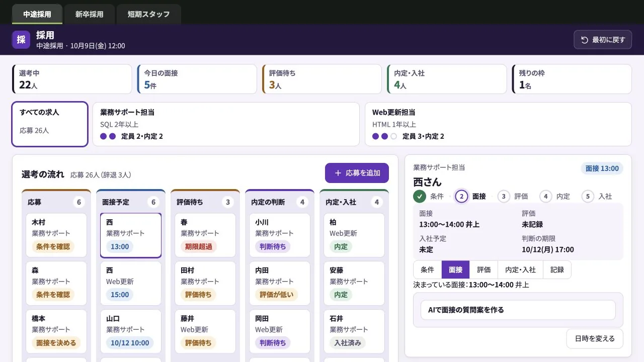Click the 面接 13:00 badge in detail panel
The height and width of the screenshot is (362, 644).
tap(602, 168)
